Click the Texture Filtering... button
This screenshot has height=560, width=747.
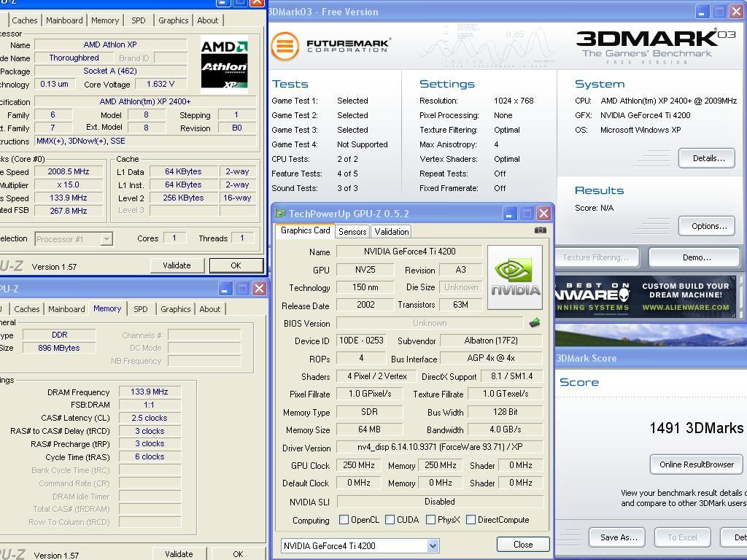[595, 257]
